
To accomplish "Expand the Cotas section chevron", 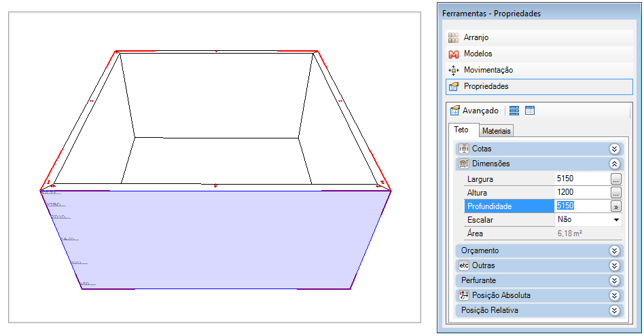I will 614,149.
